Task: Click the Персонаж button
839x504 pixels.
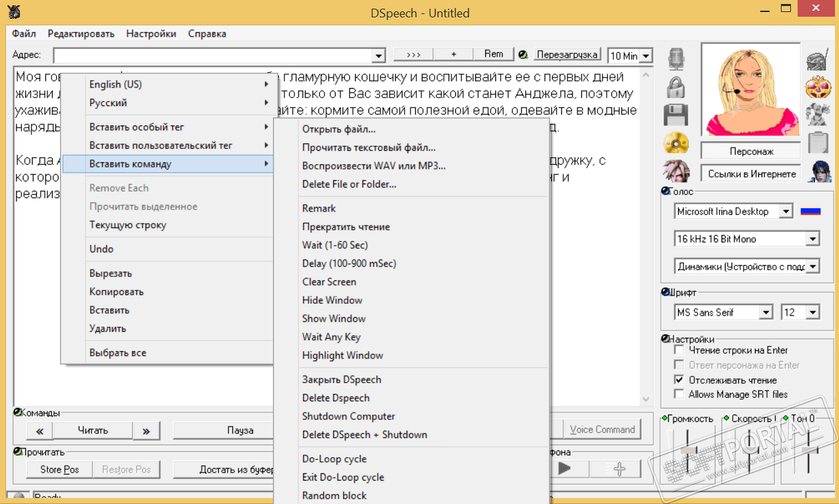Action: coord(751,152)
